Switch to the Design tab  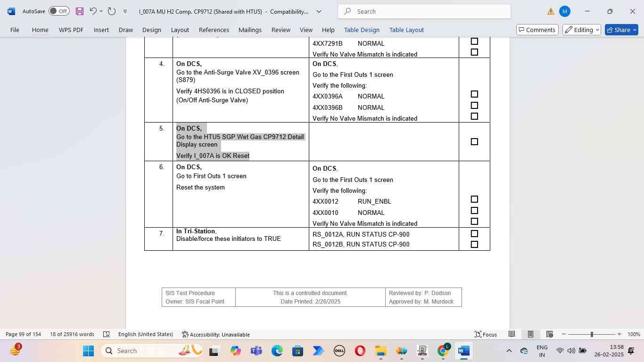(x=152, y=30)
